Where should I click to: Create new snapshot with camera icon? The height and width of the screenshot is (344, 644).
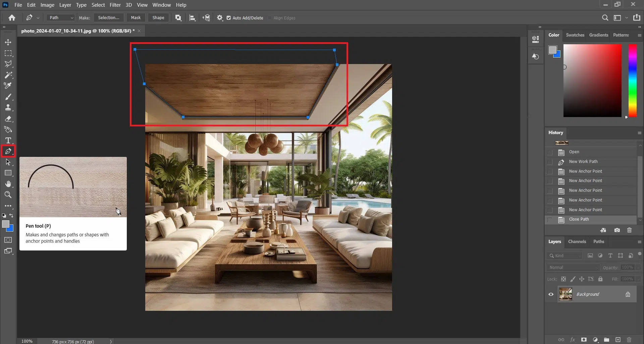617,230
